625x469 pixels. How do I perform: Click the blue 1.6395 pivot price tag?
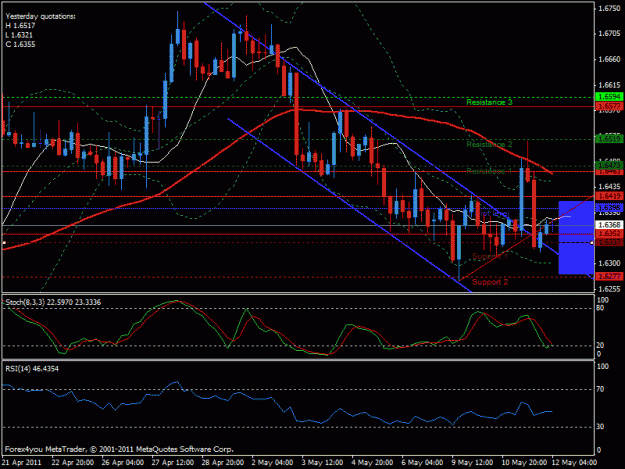tap(609, 208)
